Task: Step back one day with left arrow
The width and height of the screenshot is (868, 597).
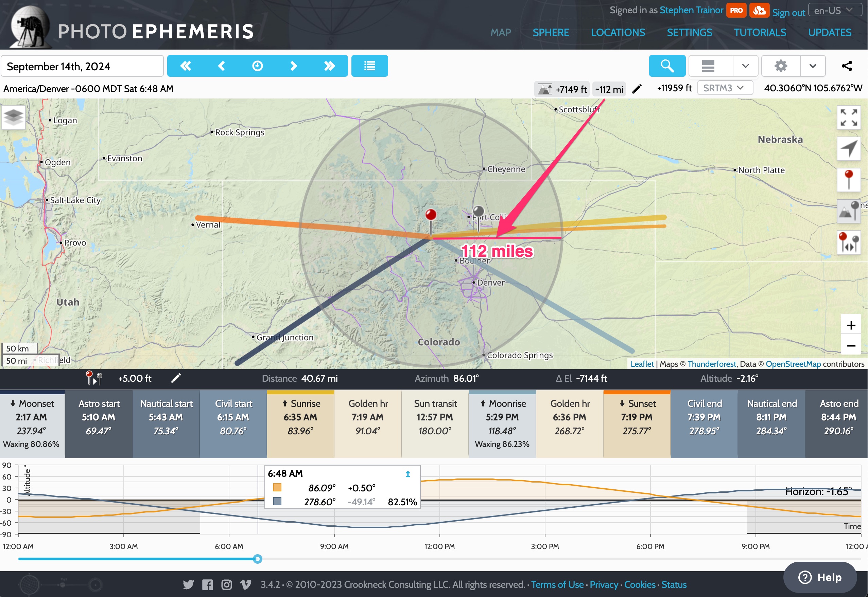Action: point(222,66)
